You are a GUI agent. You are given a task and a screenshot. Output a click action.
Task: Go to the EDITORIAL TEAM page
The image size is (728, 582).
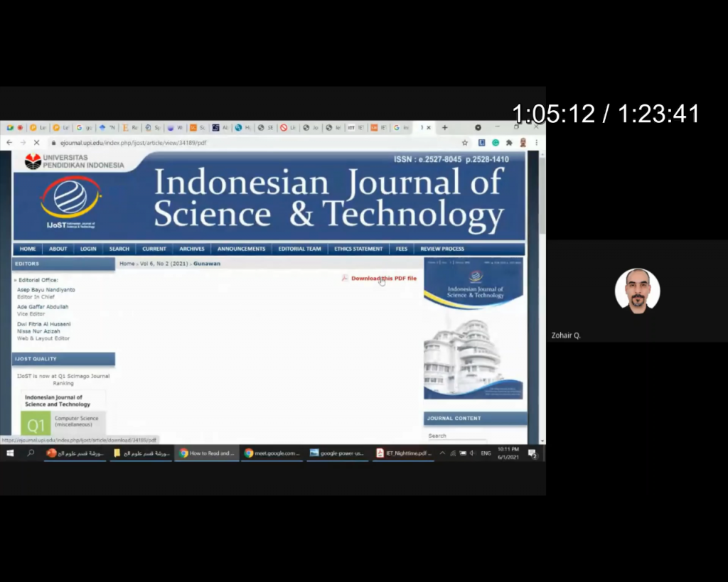[299, 249]
